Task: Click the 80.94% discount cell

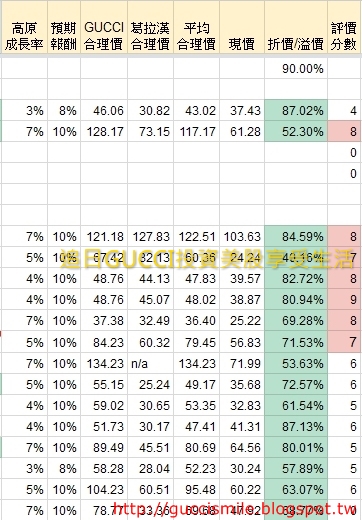Action: 296,300
